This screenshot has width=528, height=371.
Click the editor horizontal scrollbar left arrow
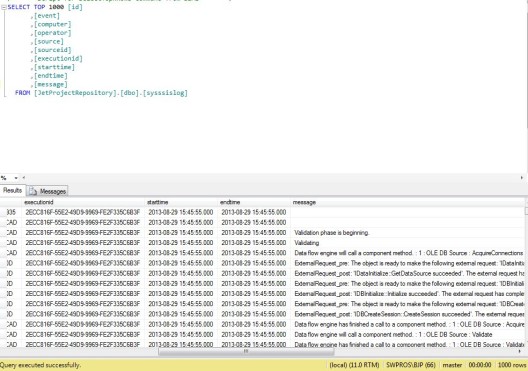(x=24, y=178)
